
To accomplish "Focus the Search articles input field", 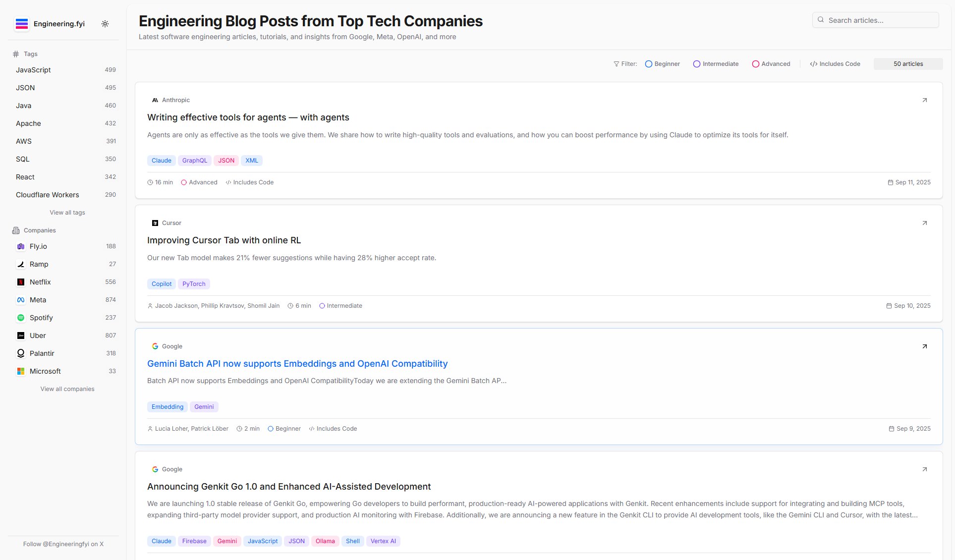I will coord(875,20).
